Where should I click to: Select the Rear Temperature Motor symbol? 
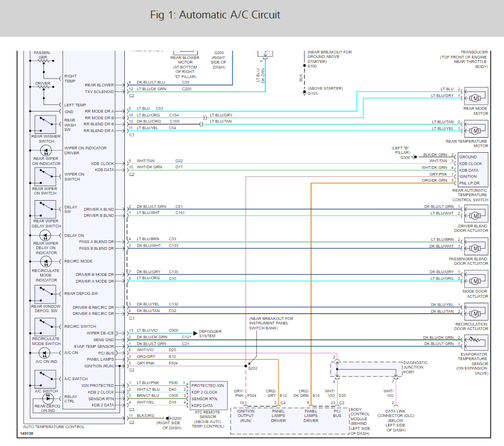(476, 130)
